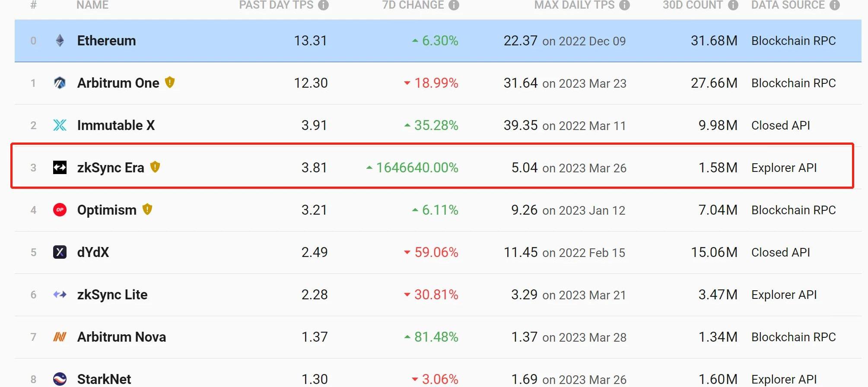Viewport: 868px width, 387px height.
Task: Click info icon next to Max Daily TPS
Action: click(x=624, y=5)
